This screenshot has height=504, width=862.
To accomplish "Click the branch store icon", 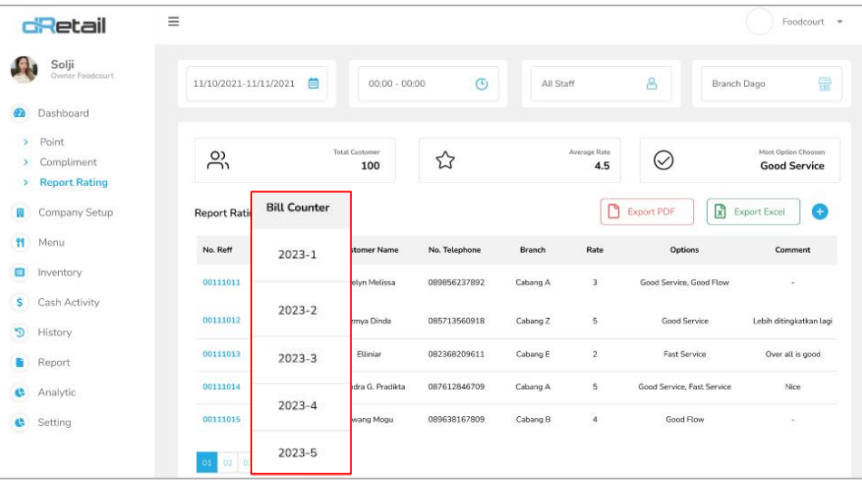I will [824, 83].
